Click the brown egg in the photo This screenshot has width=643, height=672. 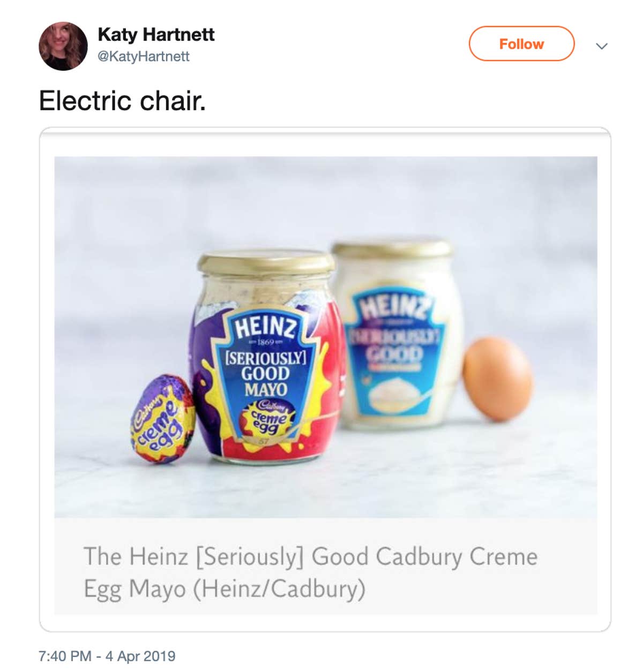click(497, 378)
